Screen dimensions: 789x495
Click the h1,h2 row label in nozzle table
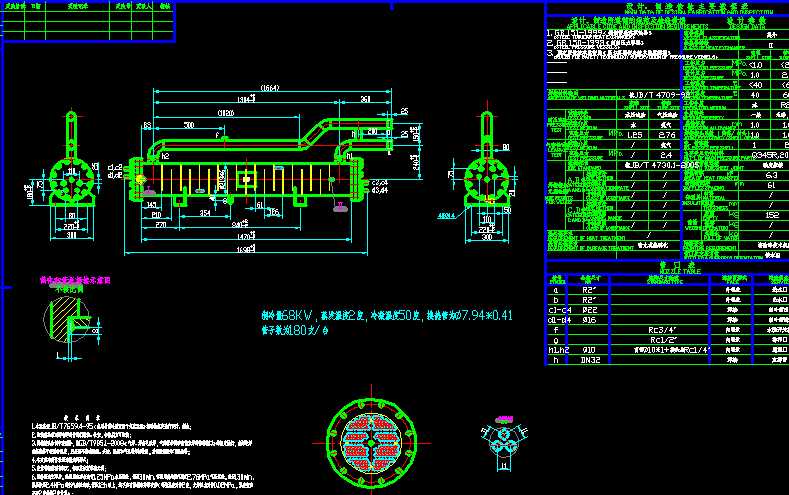click(559, 350)
